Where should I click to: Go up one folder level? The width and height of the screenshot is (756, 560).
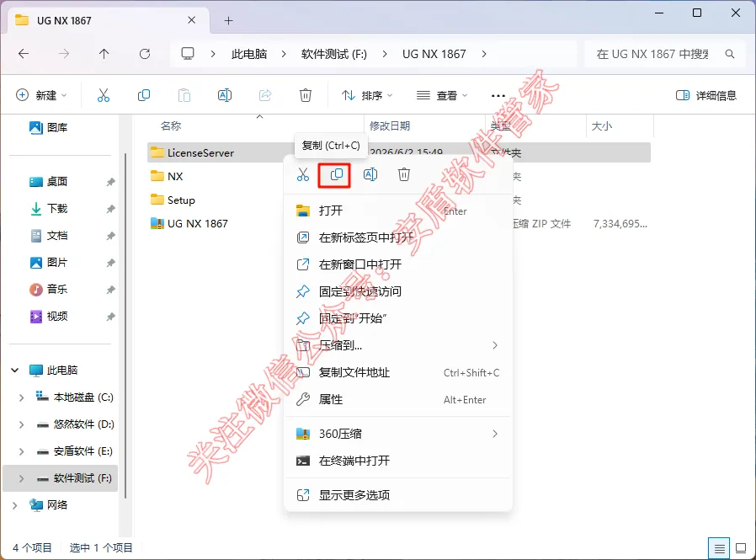(104, 54)
